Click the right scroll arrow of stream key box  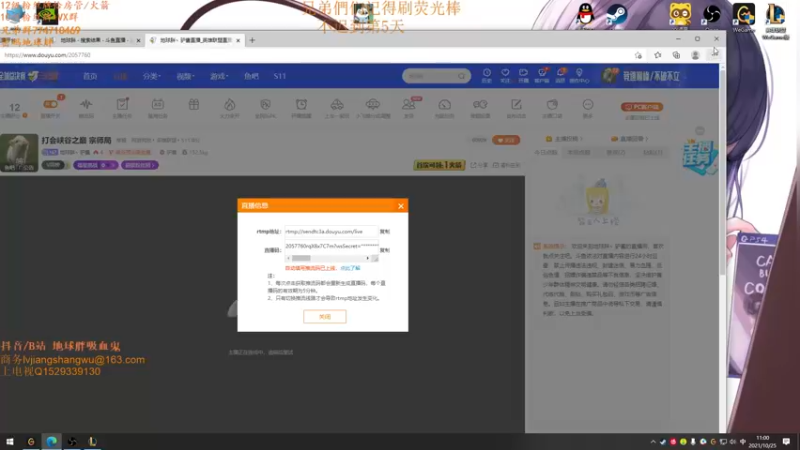coord(367,258)
